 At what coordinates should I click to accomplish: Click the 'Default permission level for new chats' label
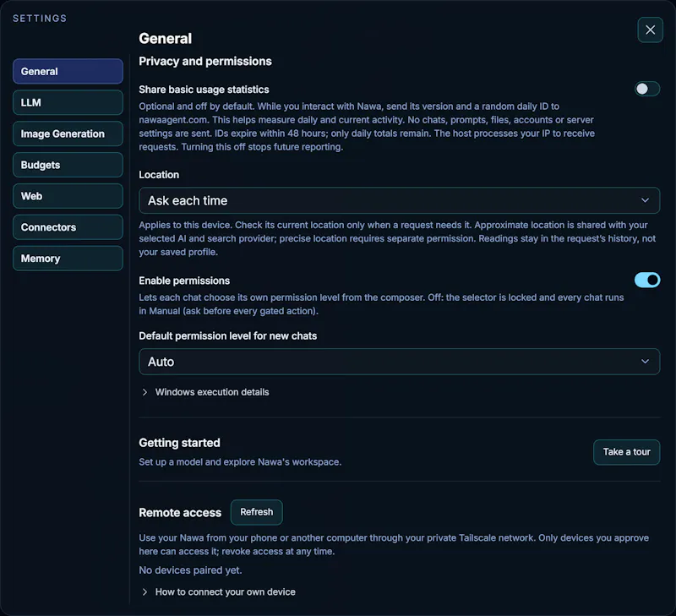[x=227, y=335]
